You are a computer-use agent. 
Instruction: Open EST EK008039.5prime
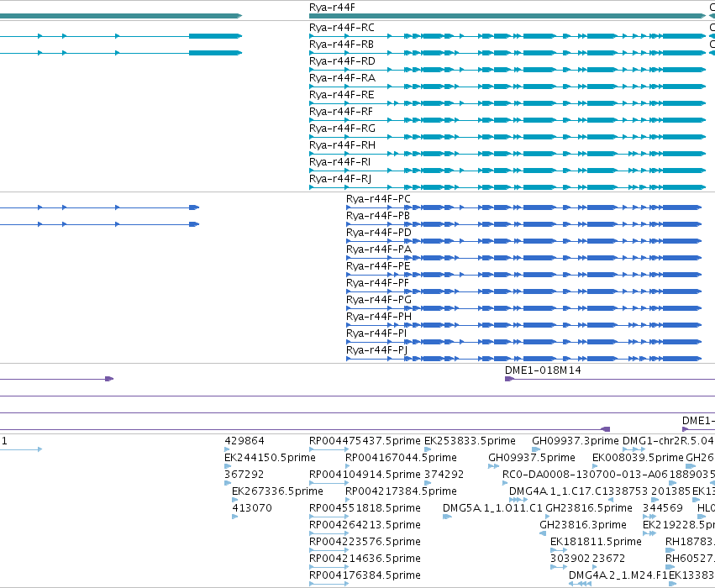(x=638, y=459)
